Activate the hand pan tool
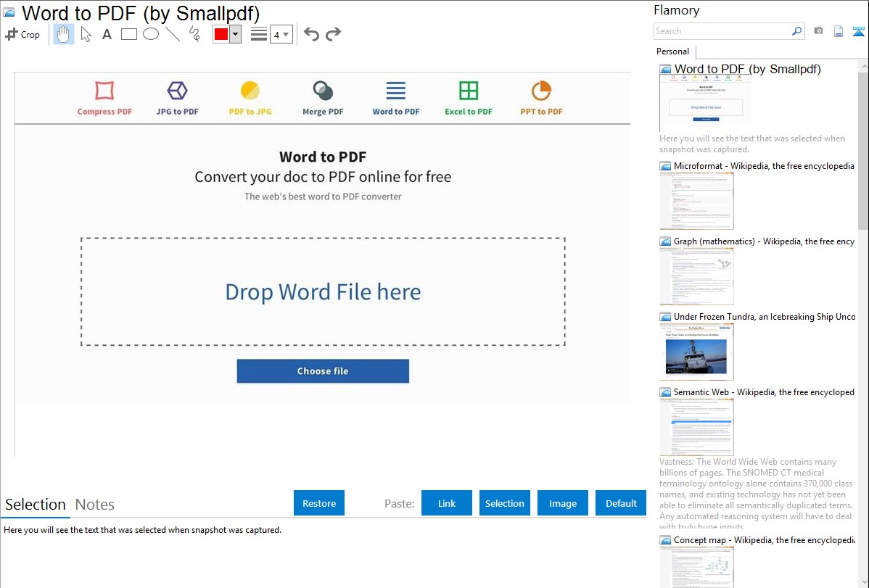The image size is (869, 588). pyautogui.click(x=64, y=34)
